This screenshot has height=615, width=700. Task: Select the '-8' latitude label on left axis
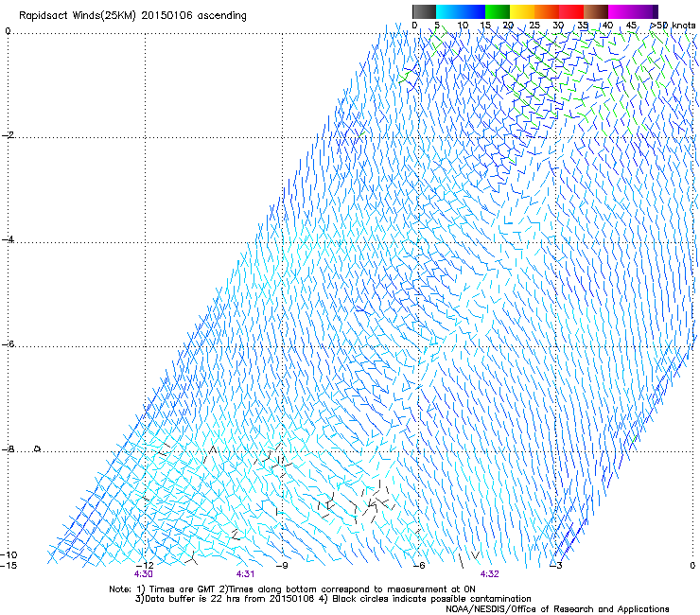tap(8, 448)
